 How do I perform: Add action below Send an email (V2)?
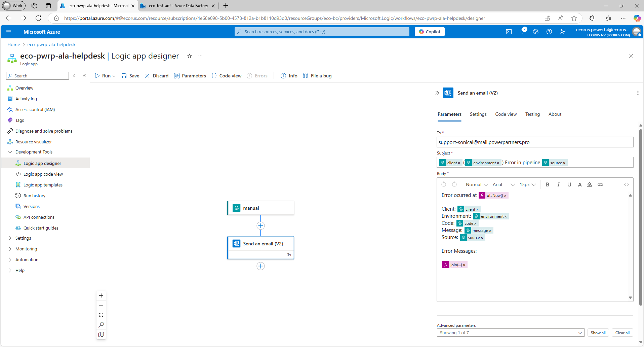[x=260, y=266]
